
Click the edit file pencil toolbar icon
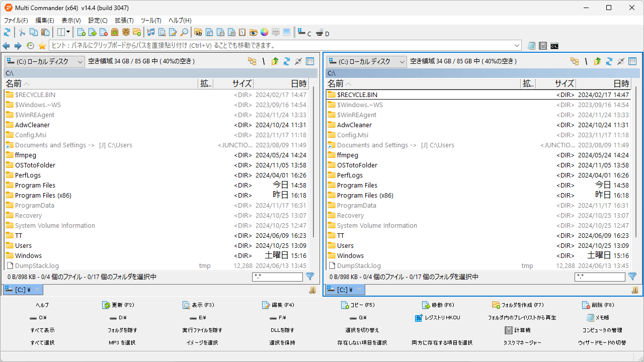click(173, 32)
